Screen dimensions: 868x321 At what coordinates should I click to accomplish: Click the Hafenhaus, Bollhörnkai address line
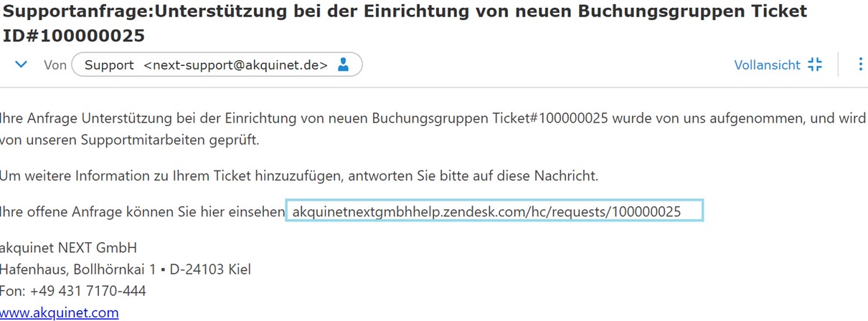125,269
